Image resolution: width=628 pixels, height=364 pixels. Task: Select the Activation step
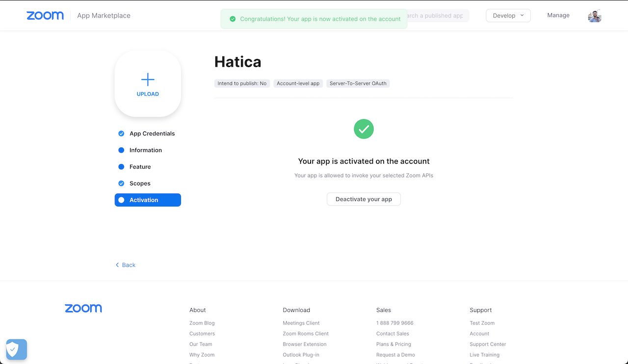[x=148, y=200]
